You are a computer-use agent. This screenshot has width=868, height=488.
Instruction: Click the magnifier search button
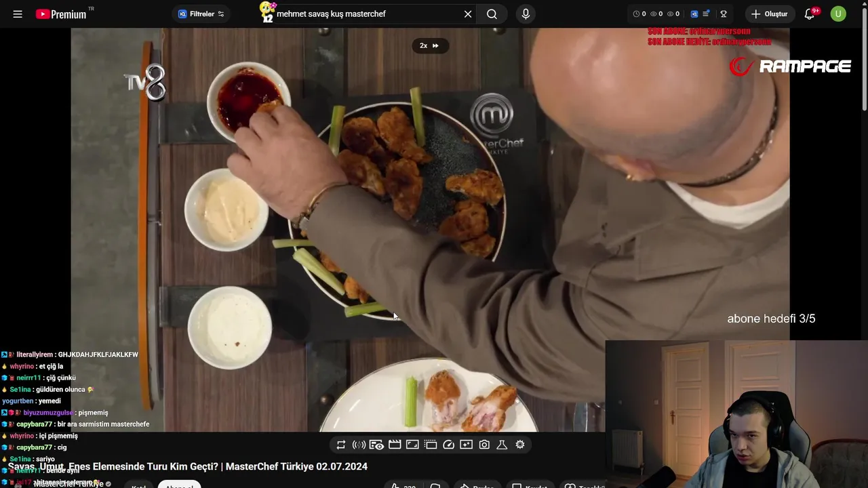point(492,14)
